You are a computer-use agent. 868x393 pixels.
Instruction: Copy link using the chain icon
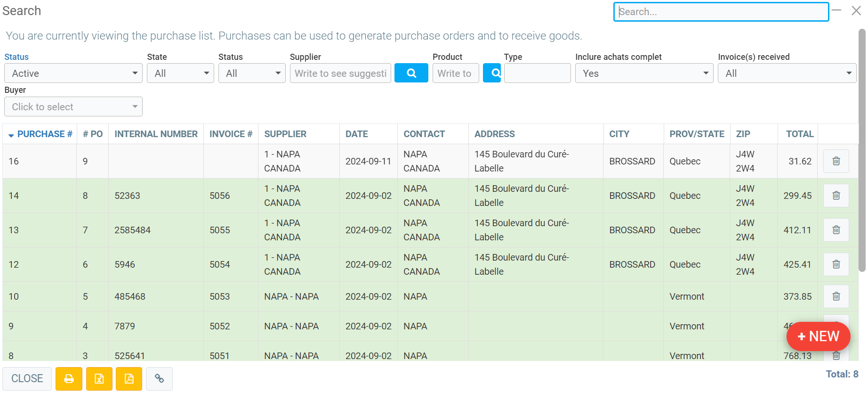pos(159,379)
